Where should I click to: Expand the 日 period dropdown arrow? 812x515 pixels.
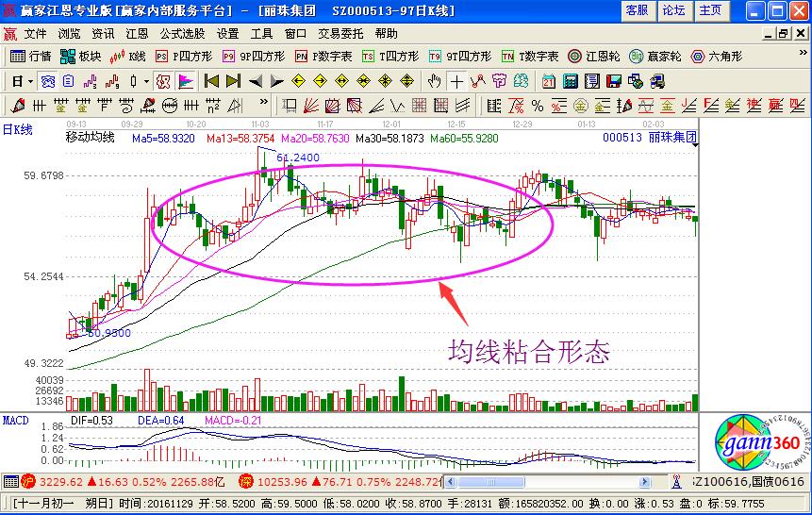click(x=29, y=81)
